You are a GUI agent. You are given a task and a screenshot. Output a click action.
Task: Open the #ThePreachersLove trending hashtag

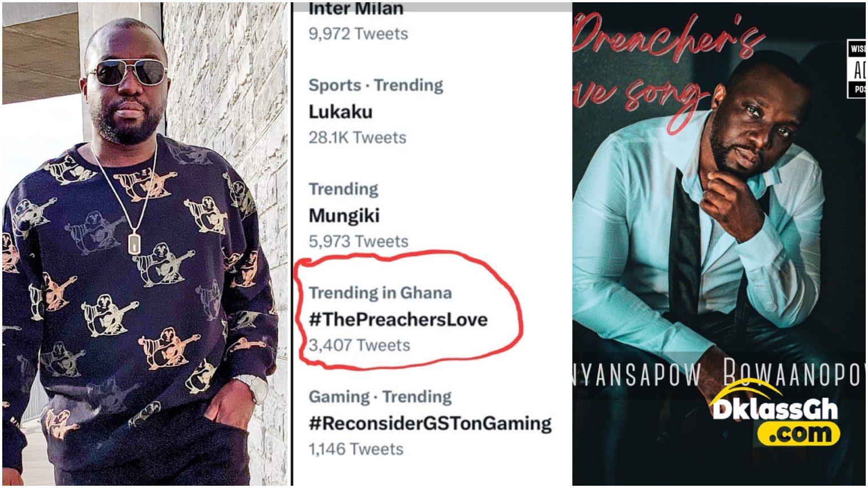(x=398, y=320)
